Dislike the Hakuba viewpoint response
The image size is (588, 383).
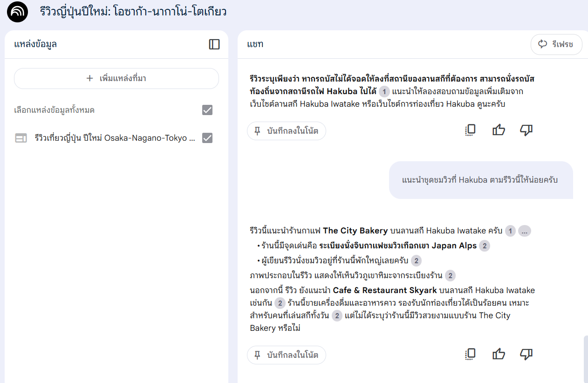point(526,355)
